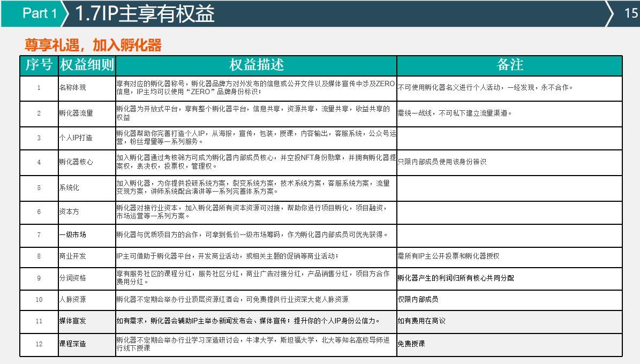Select the '分润资格' row label
Viewport: 640px width, 364px height.
[73, 278]
